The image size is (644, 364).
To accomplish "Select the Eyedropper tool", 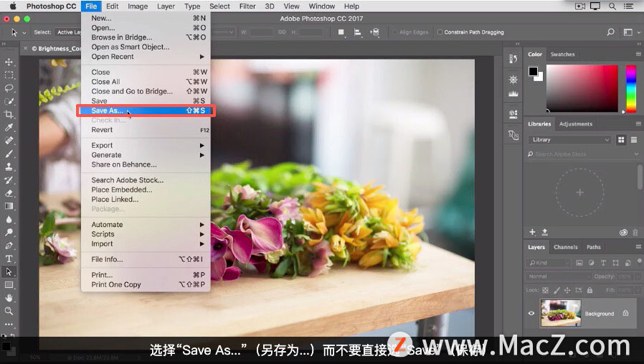I will point(9,128).
